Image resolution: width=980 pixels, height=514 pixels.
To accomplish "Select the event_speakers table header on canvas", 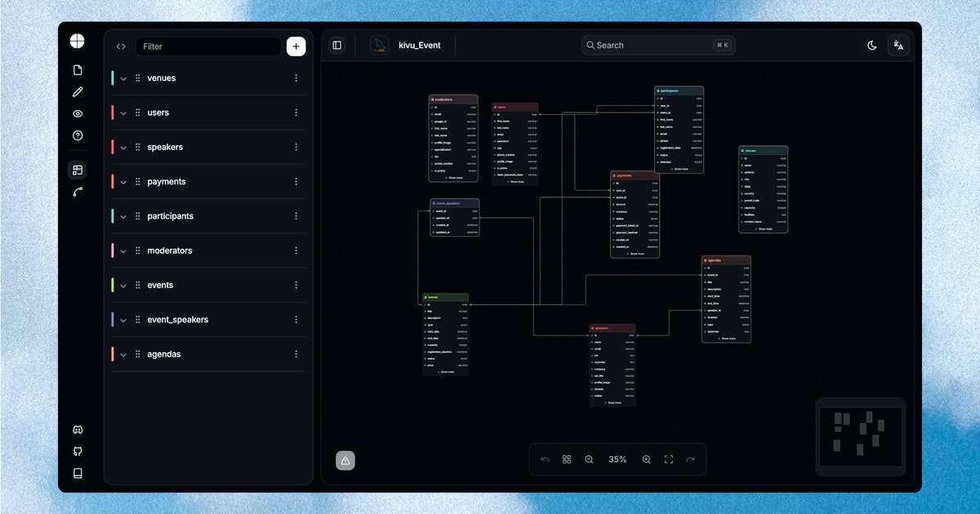I will pos(455,203).
